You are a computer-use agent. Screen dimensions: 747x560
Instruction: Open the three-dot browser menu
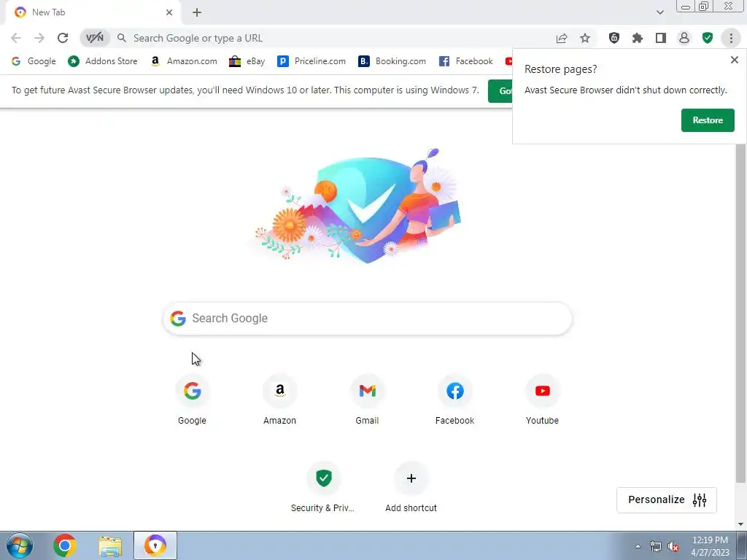click(x=731, y=38)
